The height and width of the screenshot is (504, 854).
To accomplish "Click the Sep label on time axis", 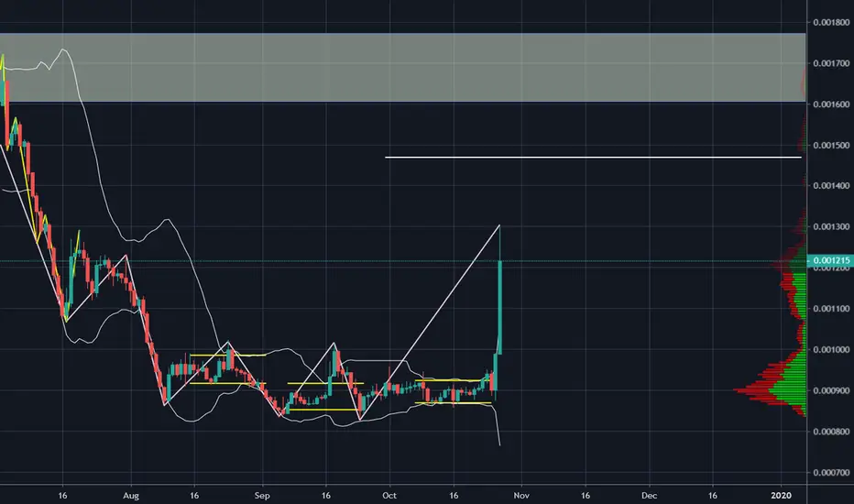I will click(262, 496).
